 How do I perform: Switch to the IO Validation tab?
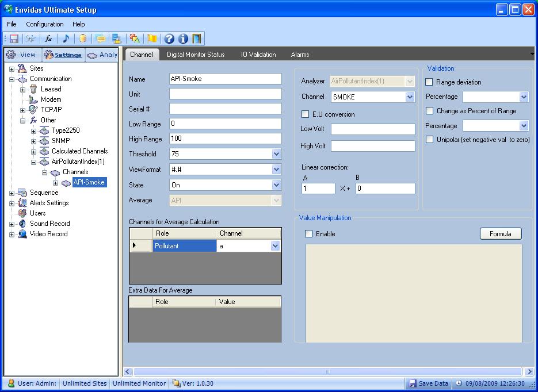pyautogui.click(x=258, y=55)
